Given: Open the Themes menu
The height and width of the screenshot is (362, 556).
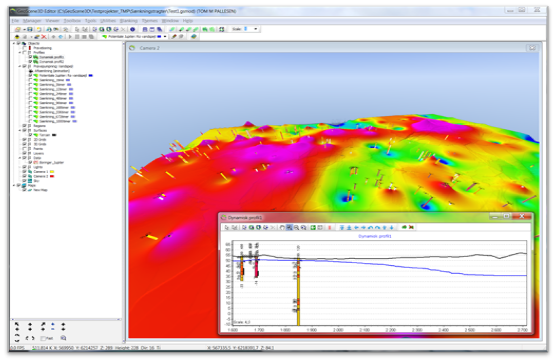Looking at the screenshot, I should point(150,21).
